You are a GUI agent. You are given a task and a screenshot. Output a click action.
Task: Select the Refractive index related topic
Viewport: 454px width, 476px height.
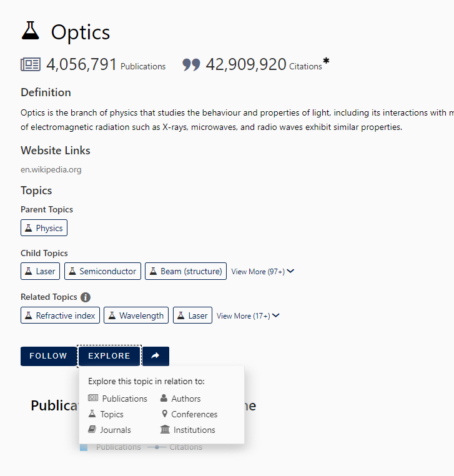click(60, 315)
